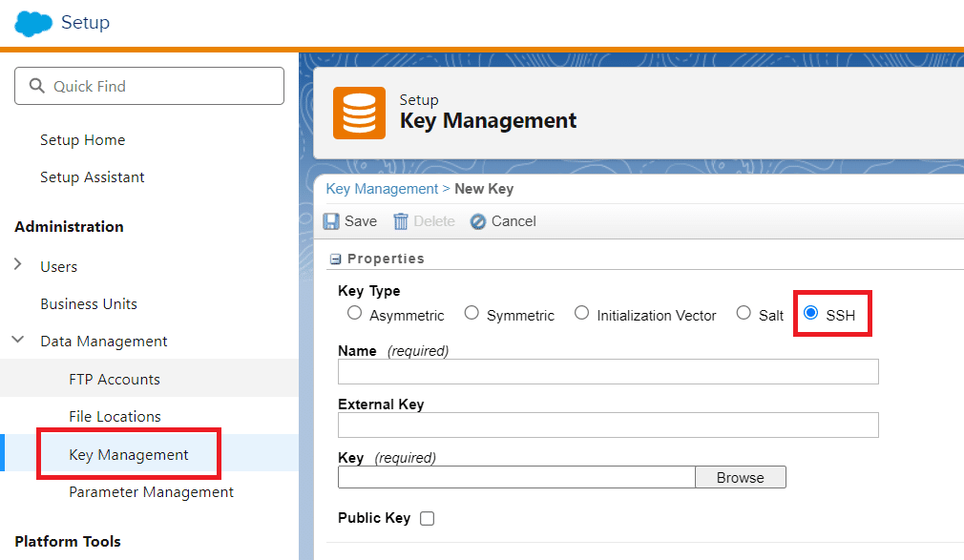The image size is (964, 560).
Task: Collapse the Data Management chevron
Action: click(18, 340)
